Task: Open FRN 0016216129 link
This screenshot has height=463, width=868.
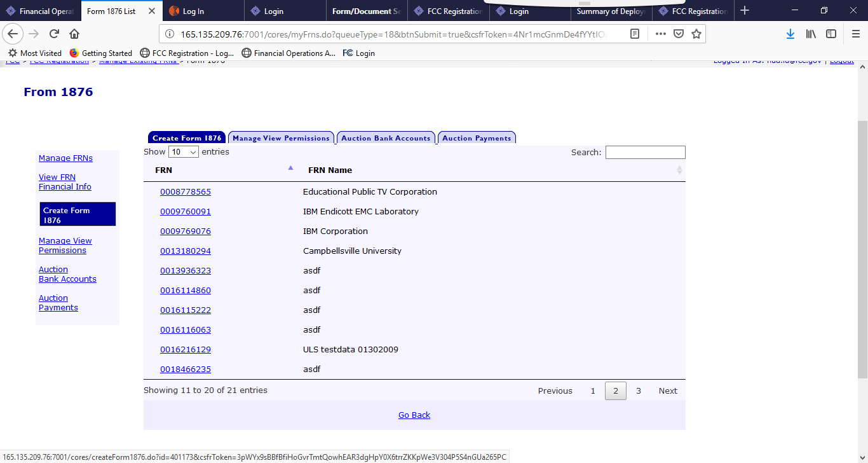Action: point(186,350)
